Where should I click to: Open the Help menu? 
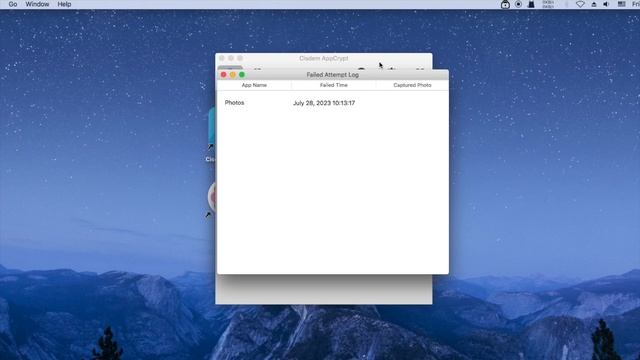[64, 4]
